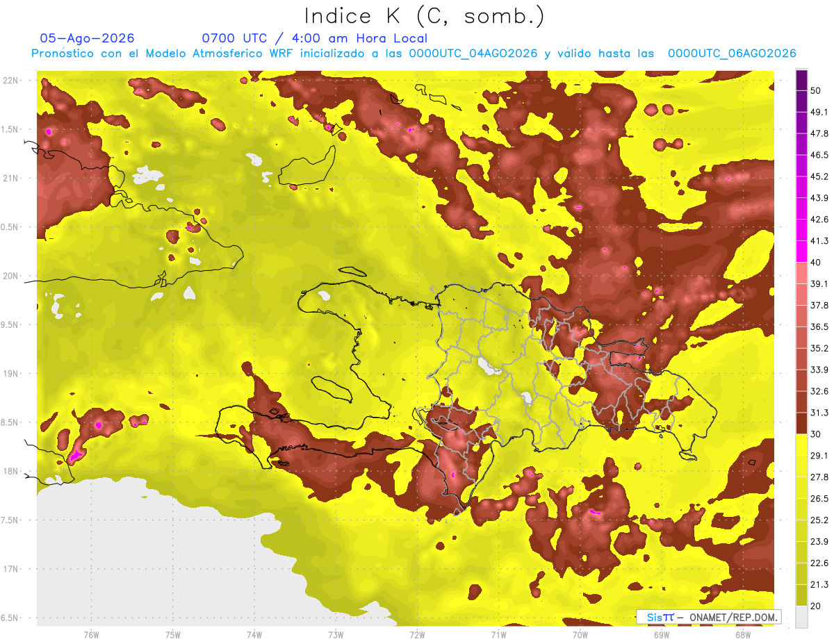Viewport: 834px width, 644px height.
Task: Click the map title 'Indice K (C, somb.)'
Action: click(x=424, y=16)
